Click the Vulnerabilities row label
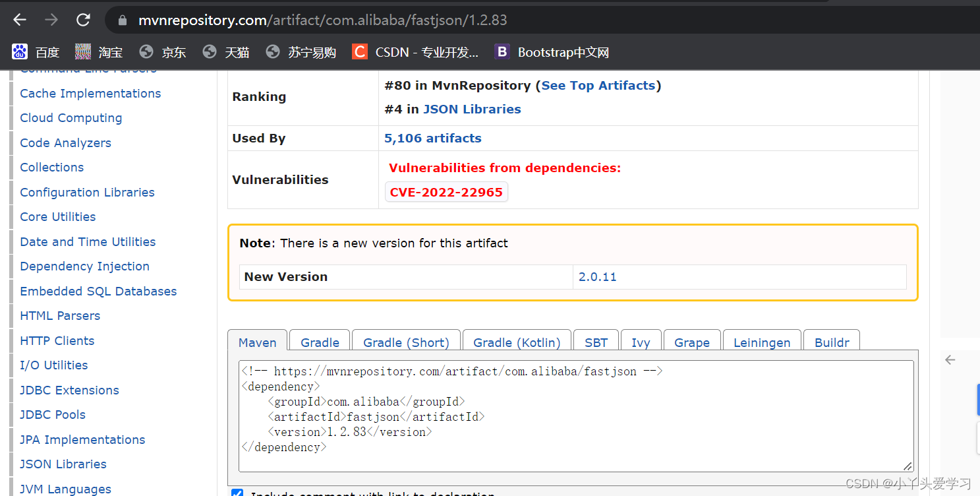This screenshot has width=980, height=496. point(280,179)
